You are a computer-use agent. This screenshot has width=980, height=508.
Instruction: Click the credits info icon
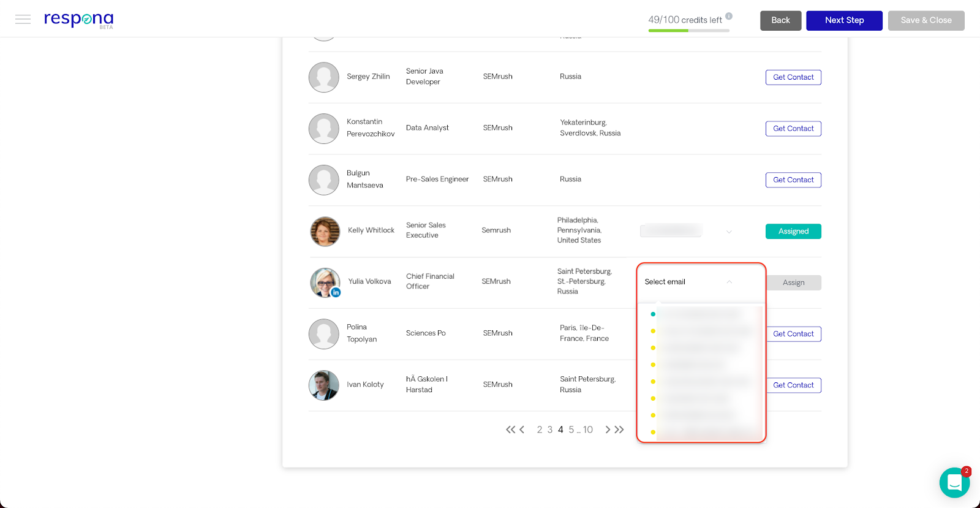tap(729, 17)
